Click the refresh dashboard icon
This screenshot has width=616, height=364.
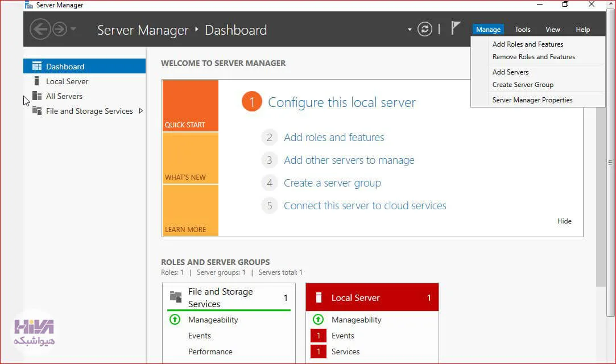pyautogui.click(x=425, y=29)
